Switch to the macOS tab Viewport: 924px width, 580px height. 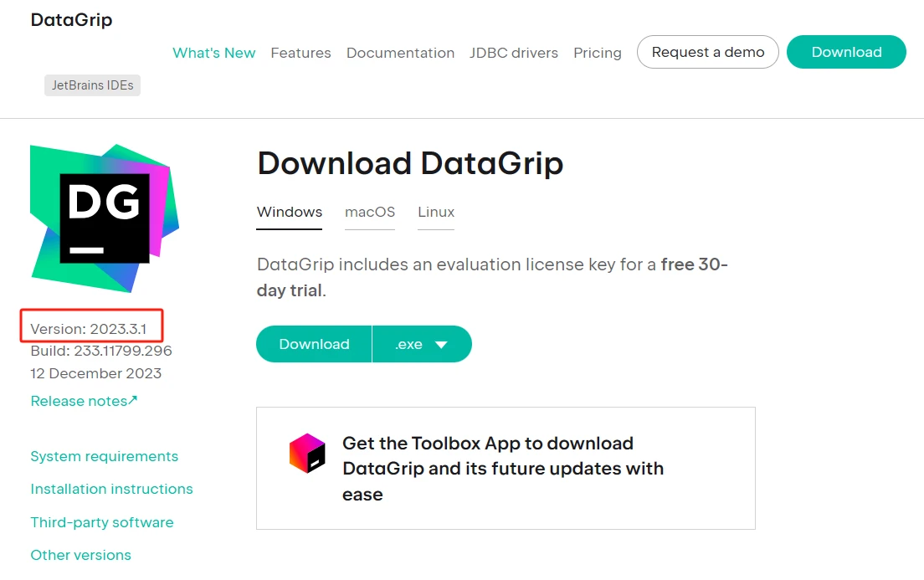click(x=370, y=213)
